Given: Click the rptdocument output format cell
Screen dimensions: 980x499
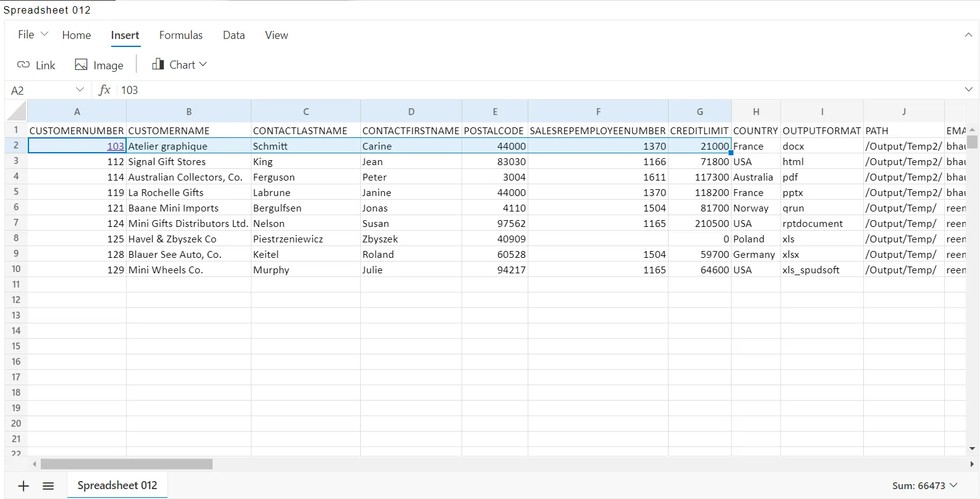Looking at the screenshot, I should [822, 223].
